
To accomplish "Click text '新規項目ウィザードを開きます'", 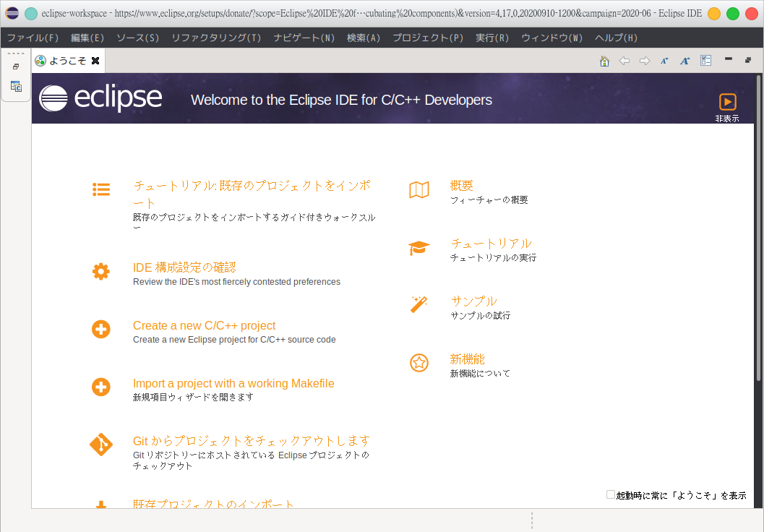I will [194, 397].
